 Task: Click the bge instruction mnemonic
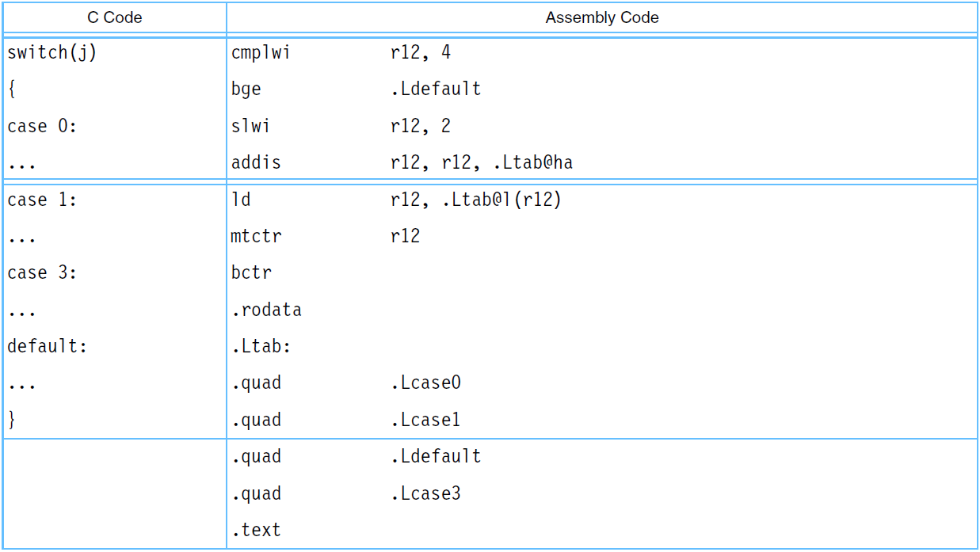pyautogui.click(x=246, y=89)
